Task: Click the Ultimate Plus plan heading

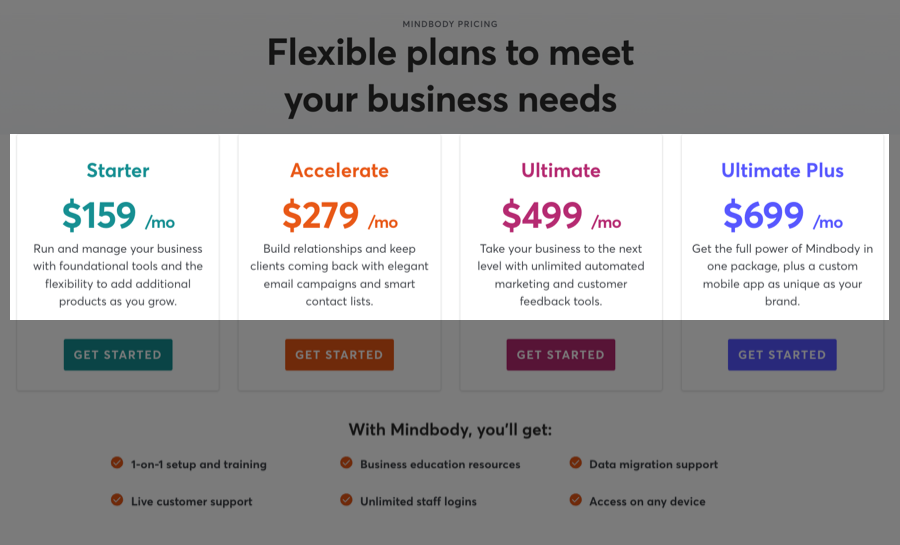Action: click(782, 170)
